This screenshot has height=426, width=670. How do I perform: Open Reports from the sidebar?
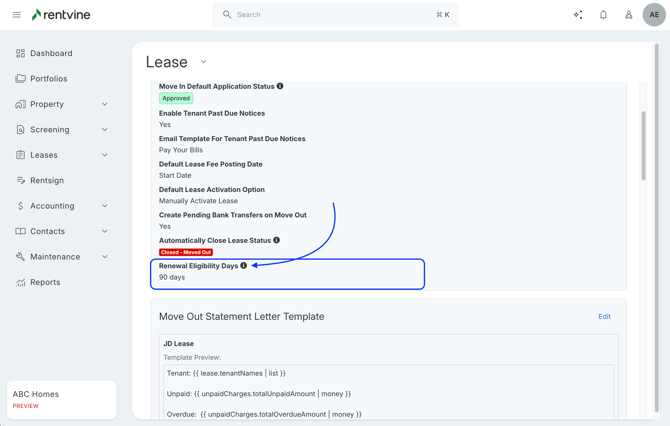[45, 282]
